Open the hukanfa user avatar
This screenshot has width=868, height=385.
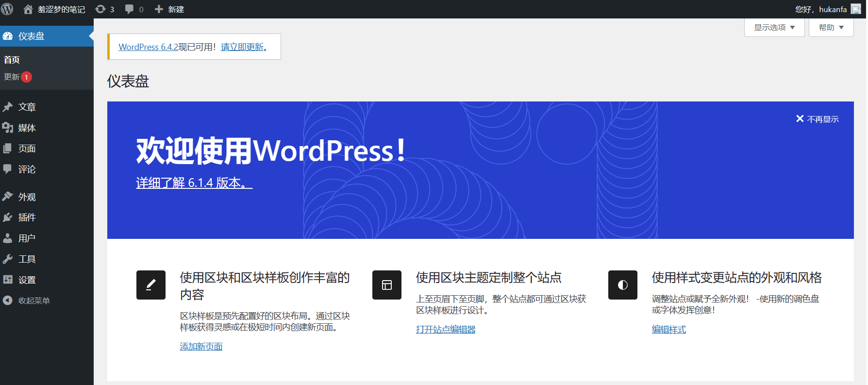click(x=856, y=9)
